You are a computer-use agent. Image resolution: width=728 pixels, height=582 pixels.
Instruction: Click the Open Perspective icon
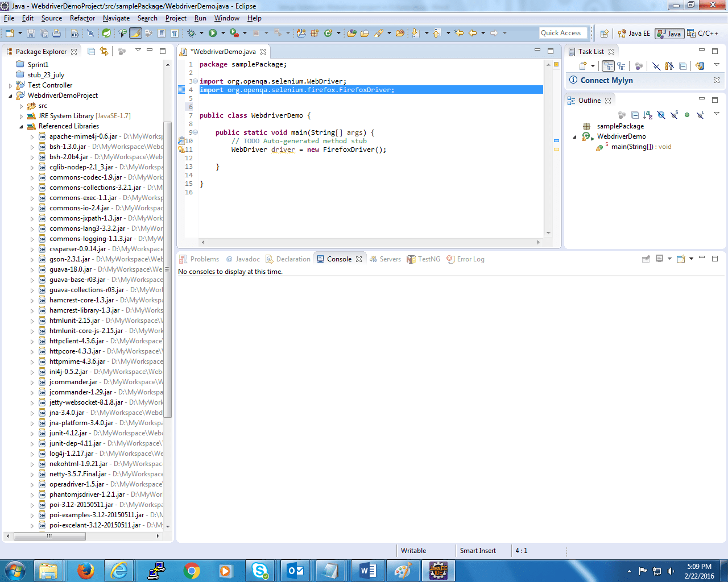605,34
